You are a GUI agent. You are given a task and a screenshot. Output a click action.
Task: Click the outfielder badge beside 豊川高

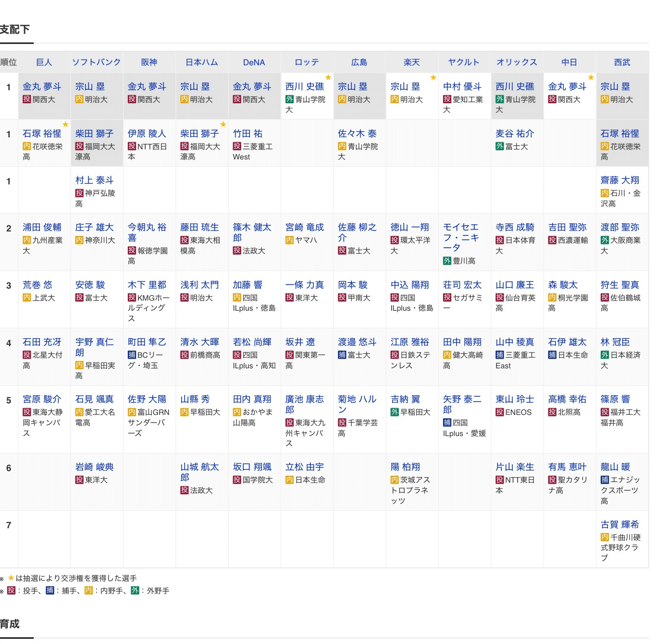tap(447, 261)
